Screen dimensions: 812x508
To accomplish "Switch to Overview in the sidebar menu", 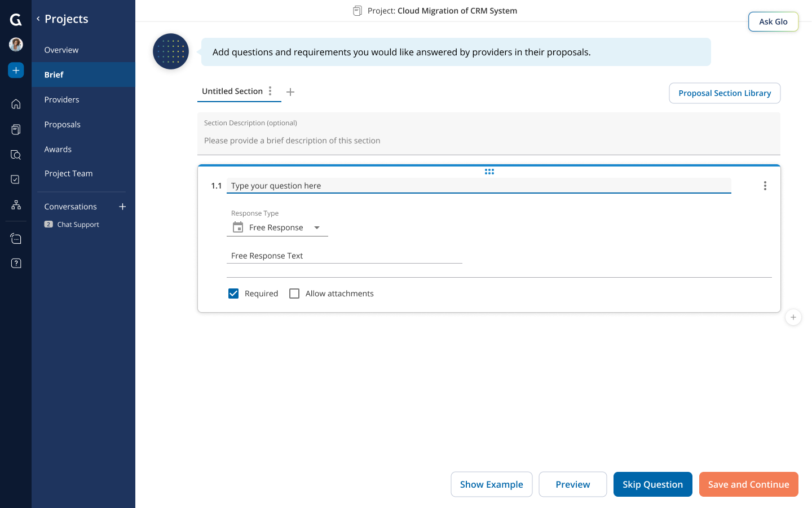I will point(61,50).
